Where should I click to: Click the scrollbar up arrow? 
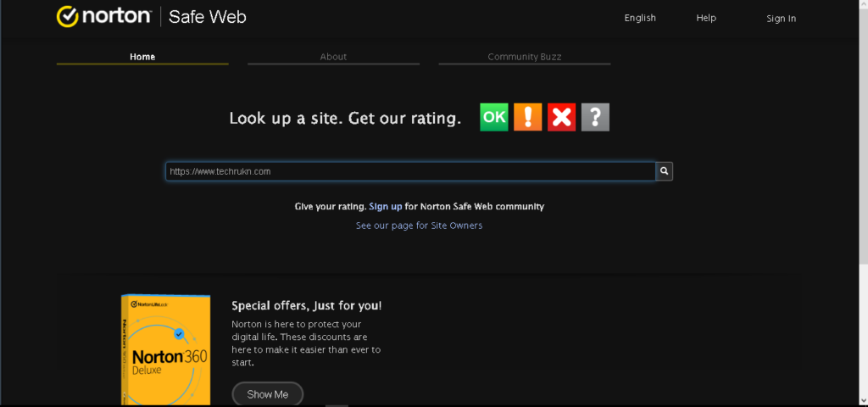click(864, 4)
